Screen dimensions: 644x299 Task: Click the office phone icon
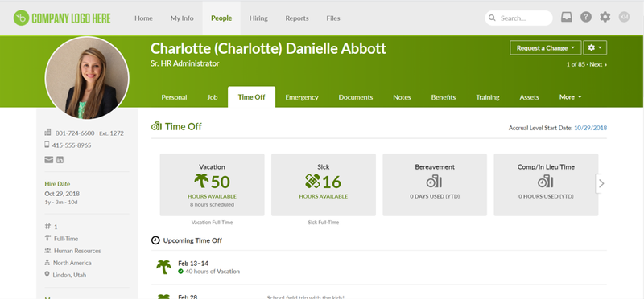pos(47,133)
